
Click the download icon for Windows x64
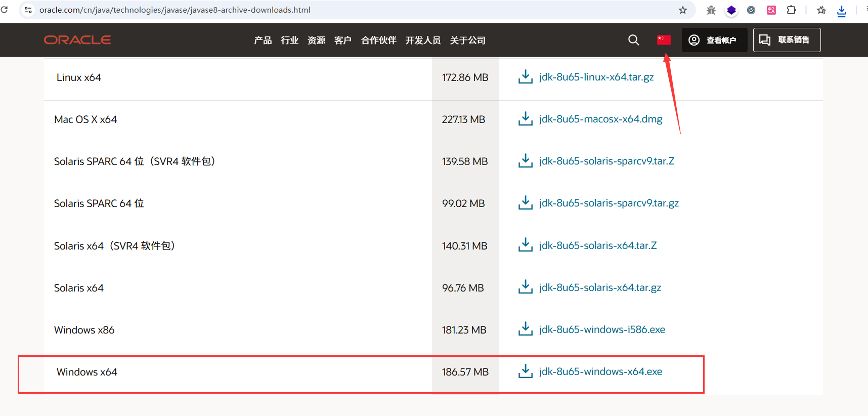point(526,371)
